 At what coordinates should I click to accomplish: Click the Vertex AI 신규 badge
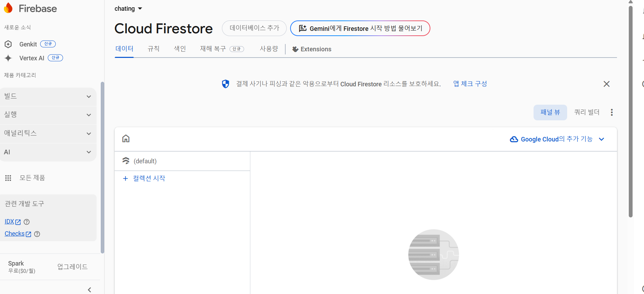(55, 58)
